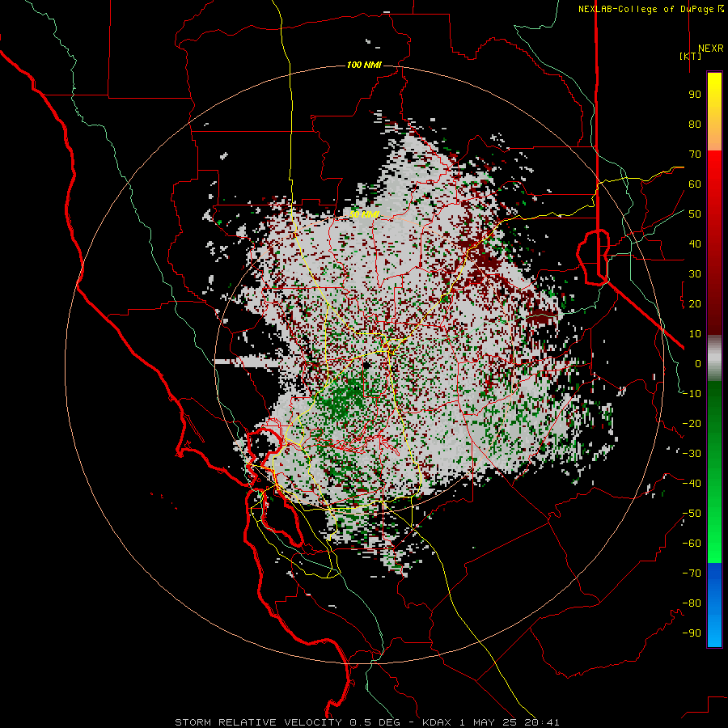Click the gray zero-velocity segment of the scale
Screen dimensions: 728x728
(714, 358)
